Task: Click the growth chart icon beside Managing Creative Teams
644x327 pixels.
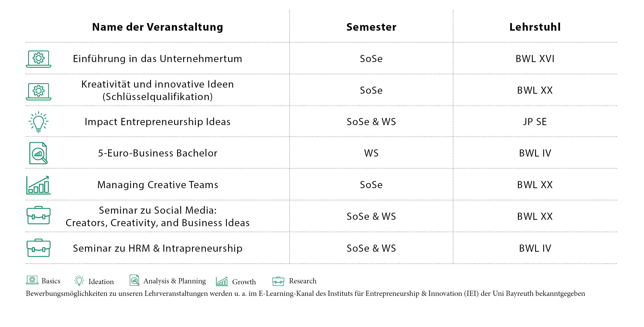Action: 39,185
